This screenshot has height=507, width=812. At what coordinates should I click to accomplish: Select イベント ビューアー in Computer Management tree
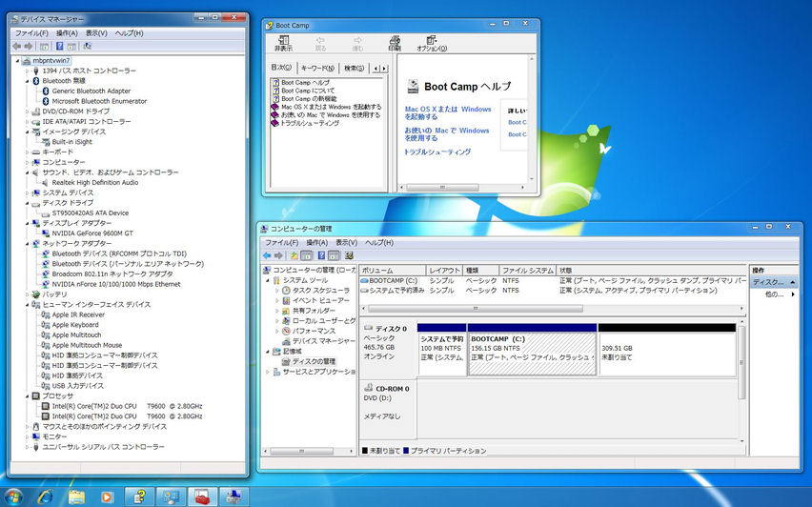coord(322,300)
